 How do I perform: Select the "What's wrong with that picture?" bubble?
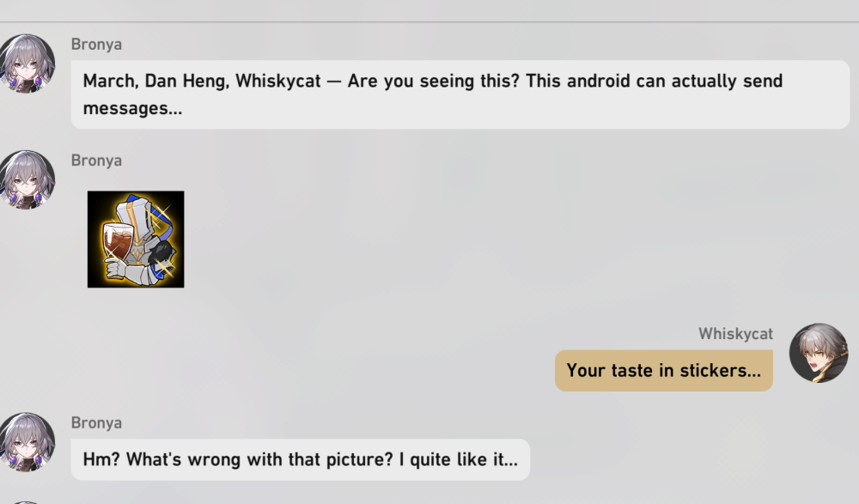coord(300,460)
